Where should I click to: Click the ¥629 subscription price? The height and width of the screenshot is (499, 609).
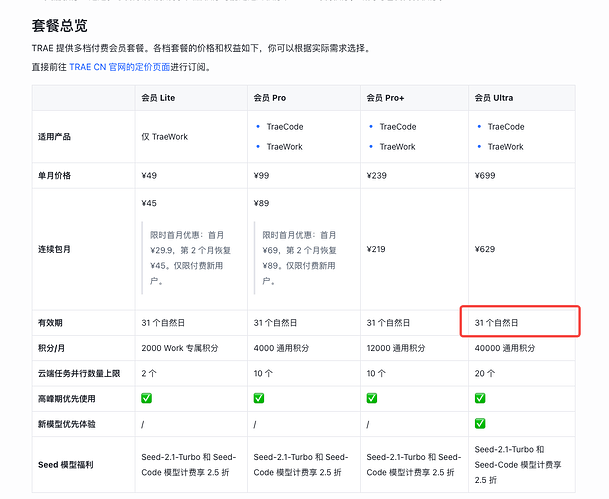coord(485,249)
